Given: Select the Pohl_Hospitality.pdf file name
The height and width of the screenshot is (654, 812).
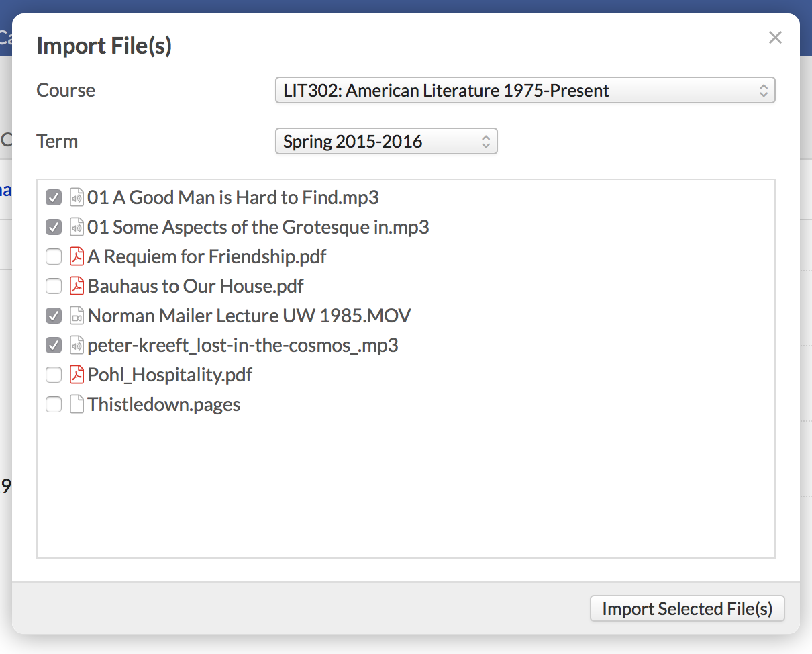Looking at the screenshot, I should click(170, 375).
